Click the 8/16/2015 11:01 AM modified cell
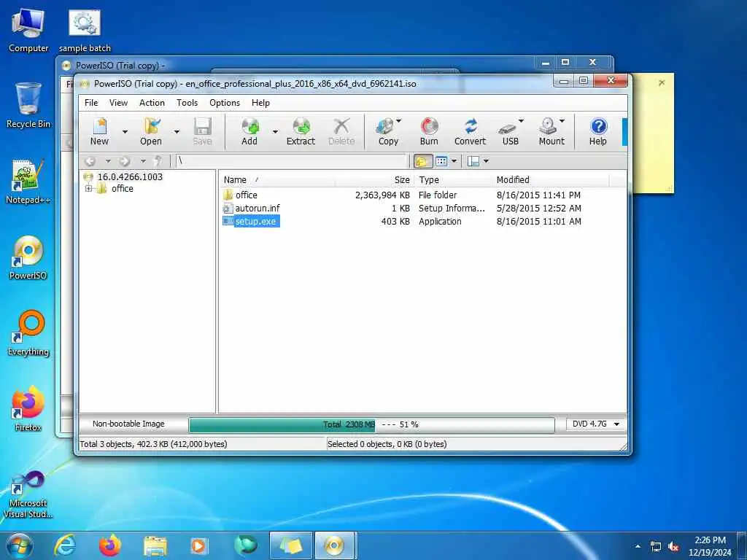 539,222
